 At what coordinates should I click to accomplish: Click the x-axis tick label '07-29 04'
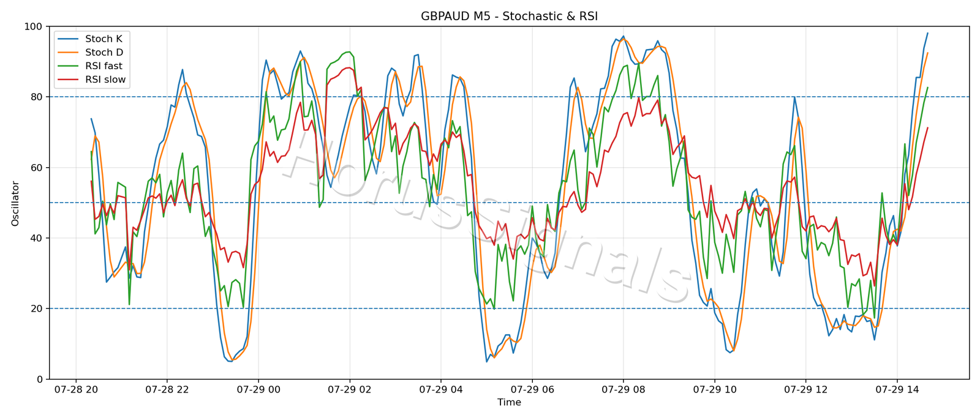pyautogui.click(x=440, y=389)
